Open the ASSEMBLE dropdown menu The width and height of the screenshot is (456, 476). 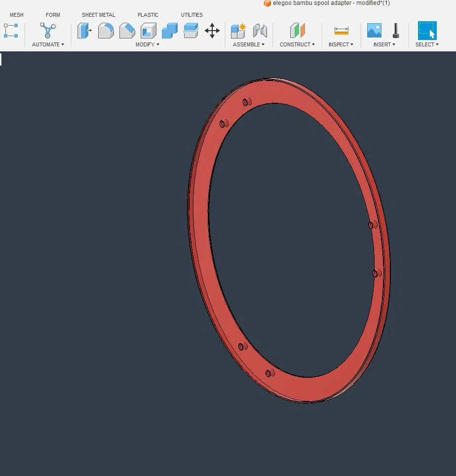click(x=248, y=44)
